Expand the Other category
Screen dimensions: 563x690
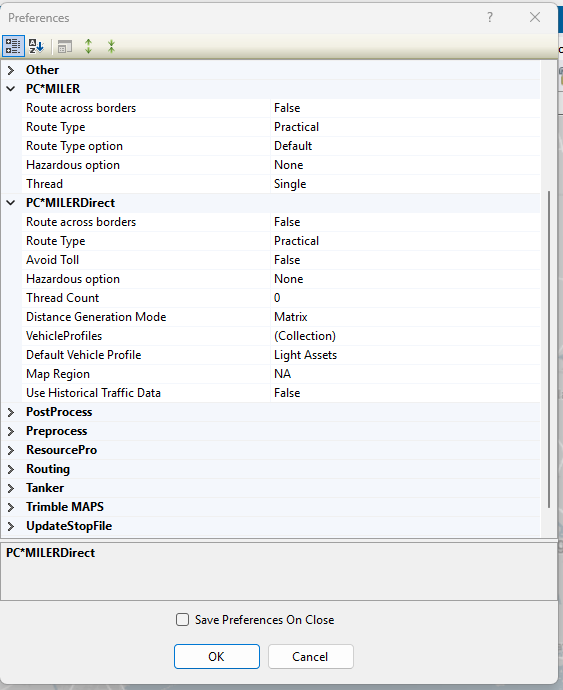[11, 70]
